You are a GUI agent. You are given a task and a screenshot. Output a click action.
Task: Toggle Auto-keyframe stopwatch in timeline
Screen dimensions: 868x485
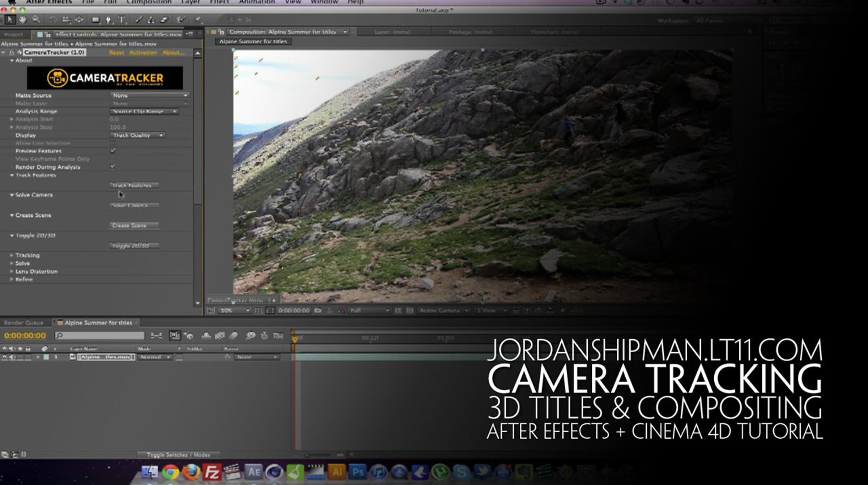[x=264, y=336]
